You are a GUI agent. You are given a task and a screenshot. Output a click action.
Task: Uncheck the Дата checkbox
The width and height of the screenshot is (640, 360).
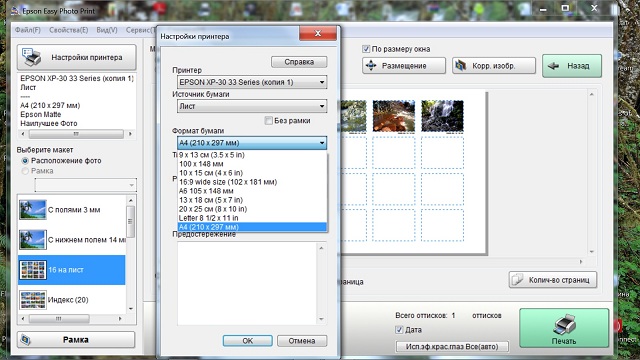(399, 330)
